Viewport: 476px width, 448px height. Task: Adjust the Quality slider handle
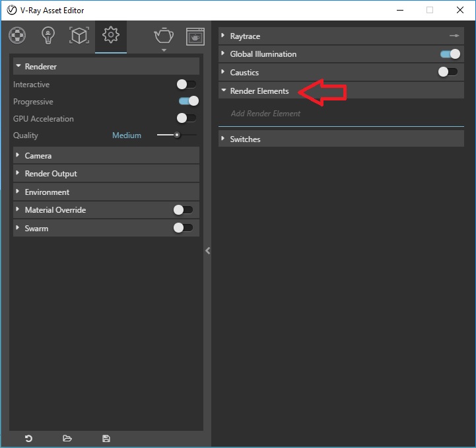click(177, 135)
